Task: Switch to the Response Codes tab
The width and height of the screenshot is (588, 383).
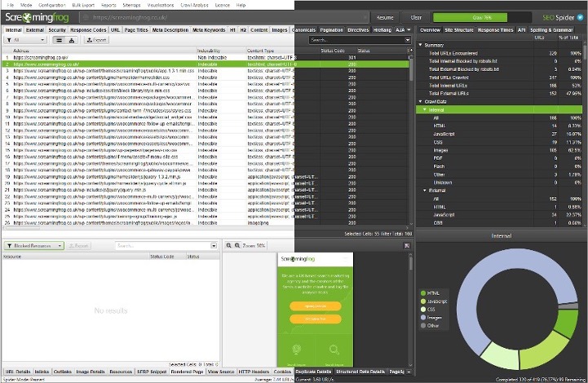Action: (86, 29)
